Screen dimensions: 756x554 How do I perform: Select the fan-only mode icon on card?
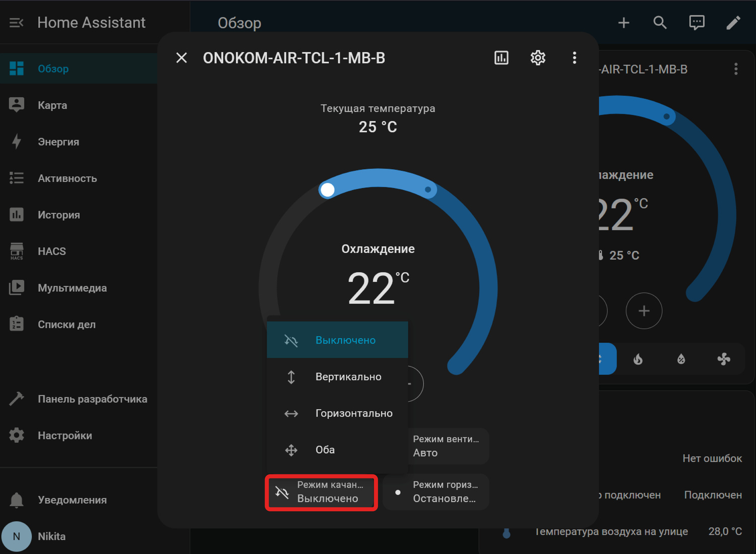[x=724, y=359]
